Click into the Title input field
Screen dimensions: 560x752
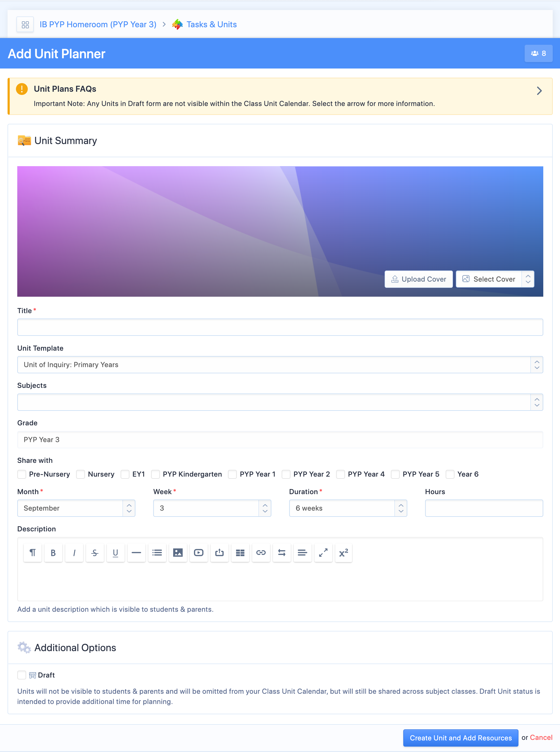pyautogui.click(x=280, y=327)
